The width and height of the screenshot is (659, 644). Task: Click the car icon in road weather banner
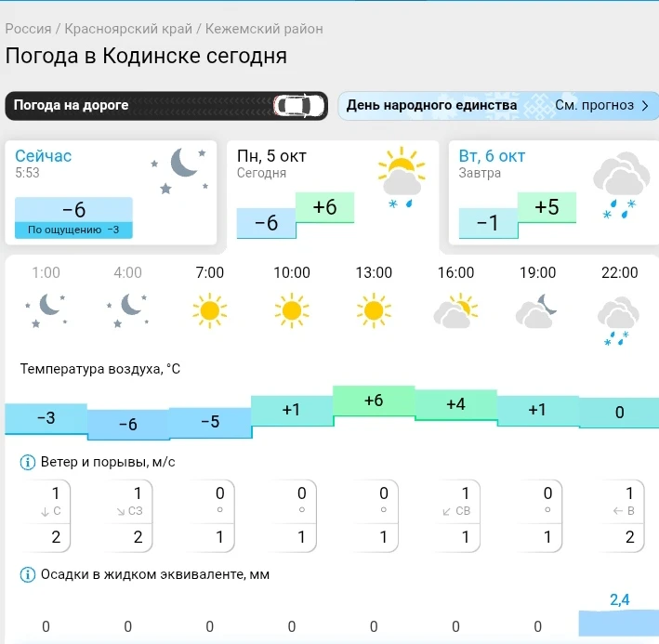tap(298, 105)
